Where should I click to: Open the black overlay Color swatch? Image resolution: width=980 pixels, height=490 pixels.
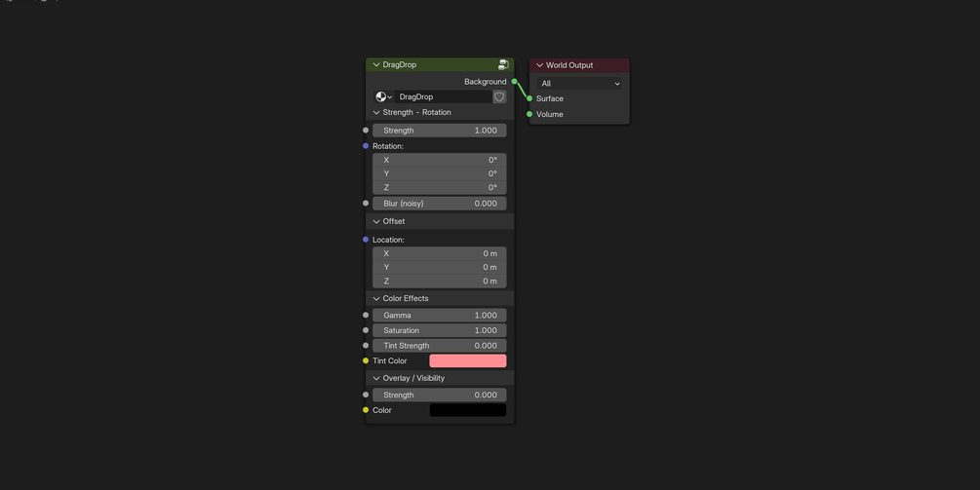[467, 410]
